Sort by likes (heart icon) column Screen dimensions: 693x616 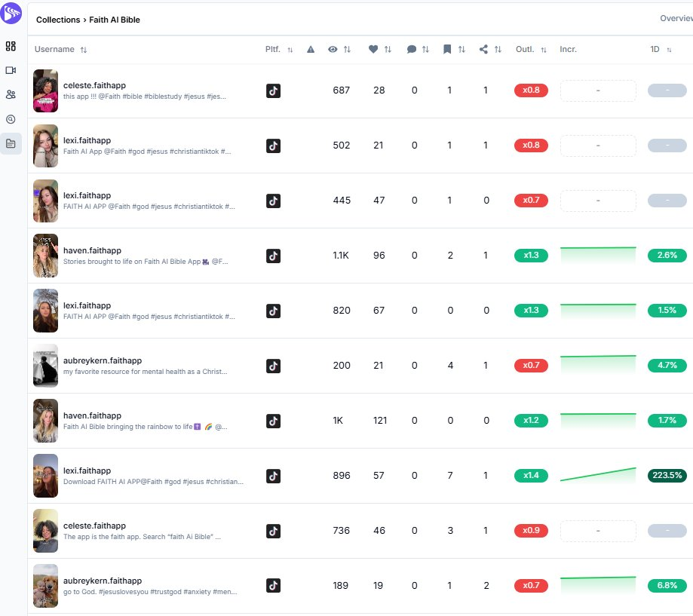pyautogui.click(x=379, y=50)
